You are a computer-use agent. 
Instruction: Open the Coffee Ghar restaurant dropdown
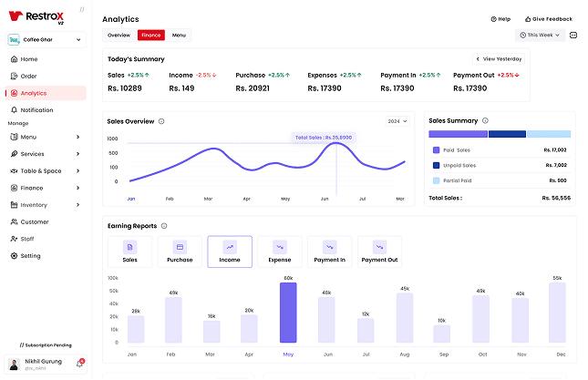[x=46, y=40]
